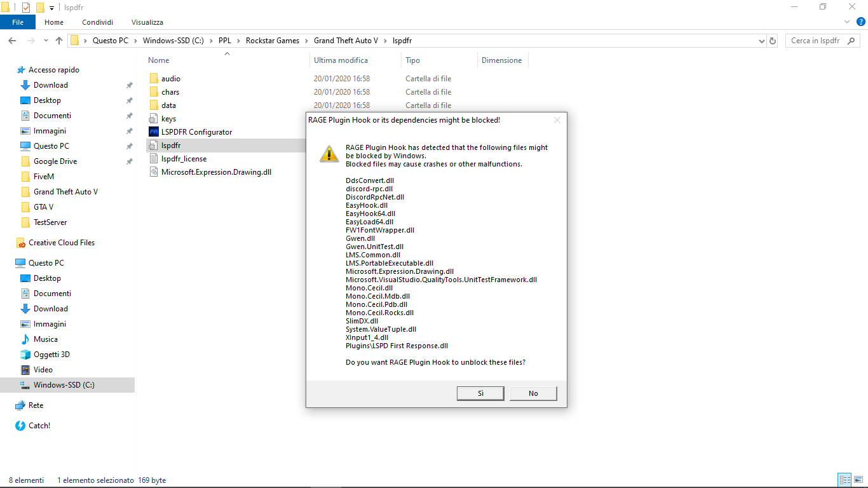Open pinned Desktop under Accesso rapido
Screen dimensions: 868x488
[x=47, y=100]
